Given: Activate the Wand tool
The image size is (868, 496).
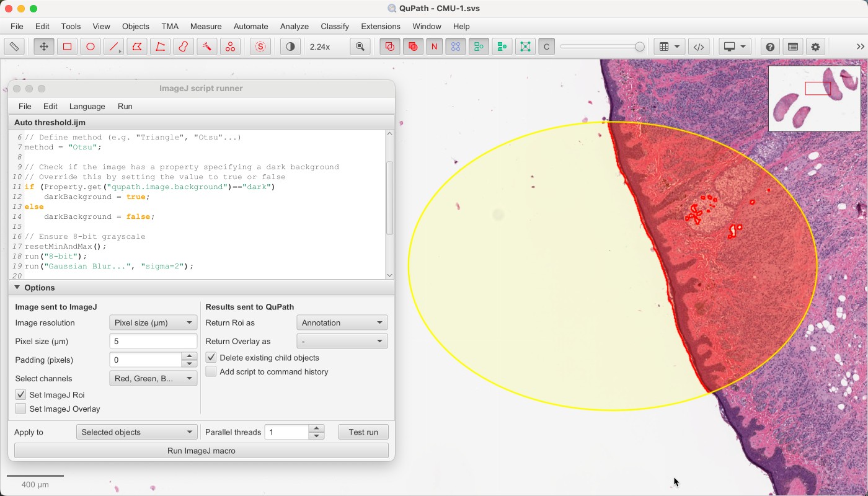Looking at the screenshot, I should click(x=207, y=46).
